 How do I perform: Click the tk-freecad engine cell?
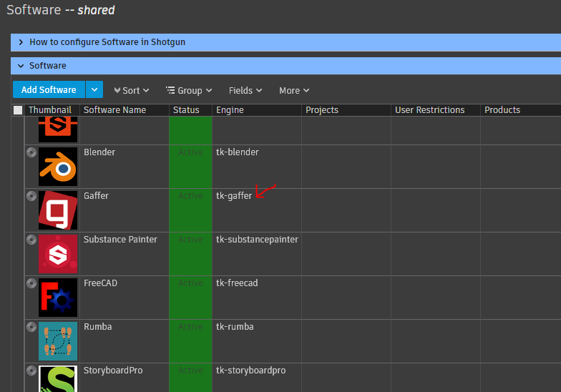click(257, 298)
